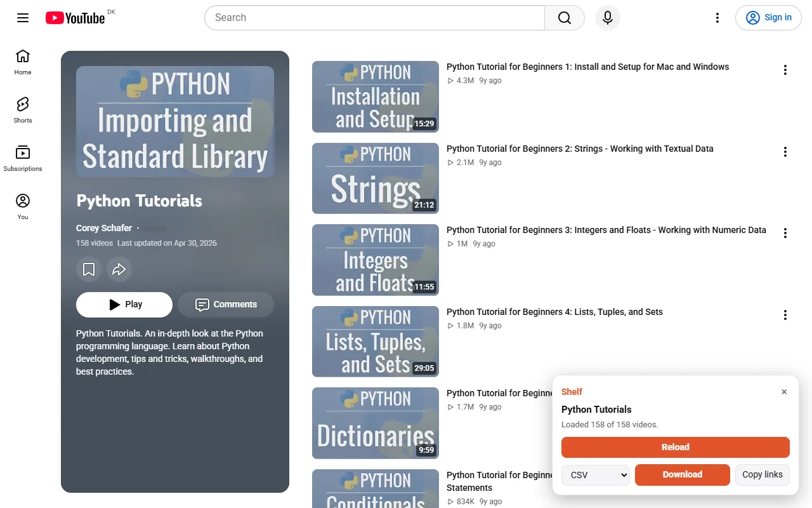The width and height of the screenshot is (812, 508).
Task: Click the '158 videos' count text
Action: [x=95, y=243]
